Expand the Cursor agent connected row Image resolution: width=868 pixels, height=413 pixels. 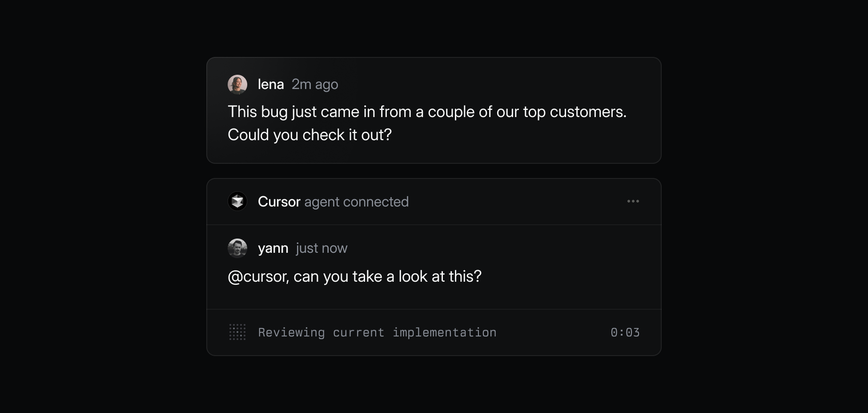[434, 201]
